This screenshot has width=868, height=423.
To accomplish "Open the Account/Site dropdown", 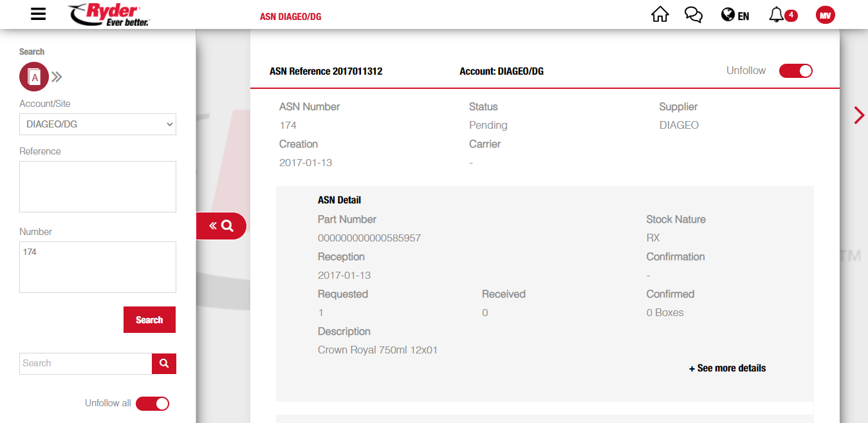I will [98, 124].
